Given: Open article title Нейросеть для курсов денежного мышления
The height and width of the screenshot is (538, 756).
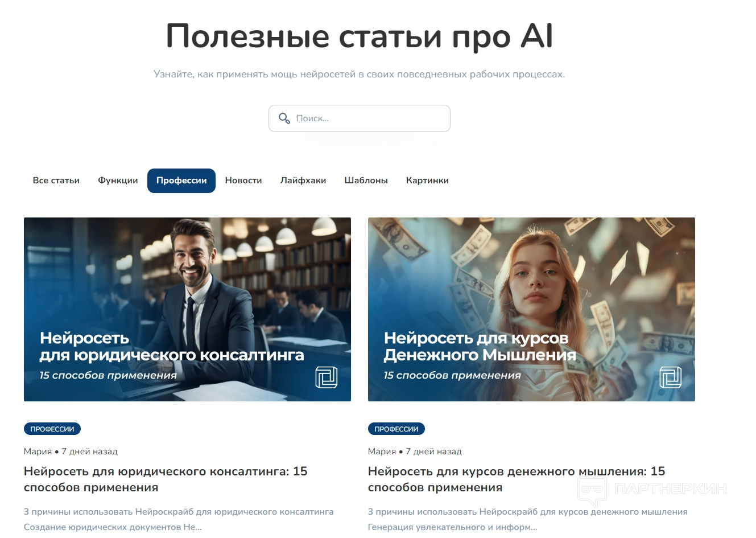Looking at the screenshot, I should (x=517, y=479).
